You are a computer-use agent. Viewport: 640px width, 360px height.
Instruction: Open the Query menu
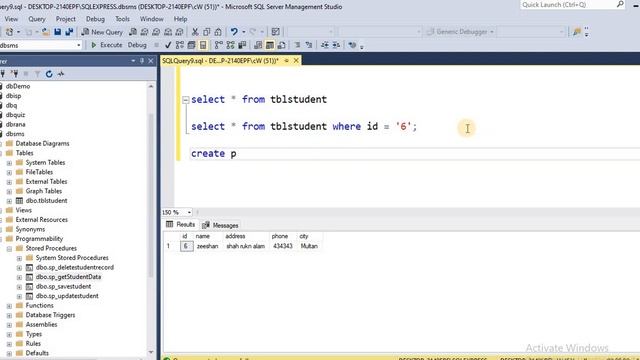[37, 19]
